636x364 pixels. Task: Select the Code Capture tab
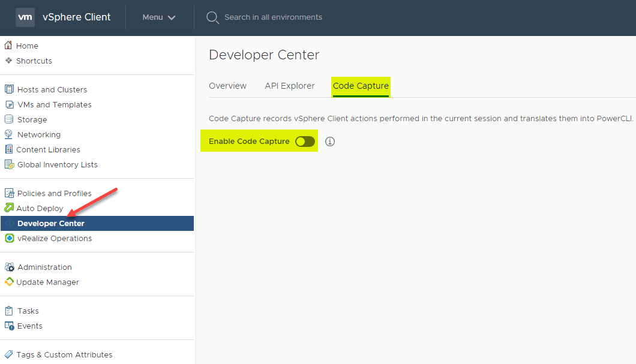pyautogui.click(x=361, y=86)
